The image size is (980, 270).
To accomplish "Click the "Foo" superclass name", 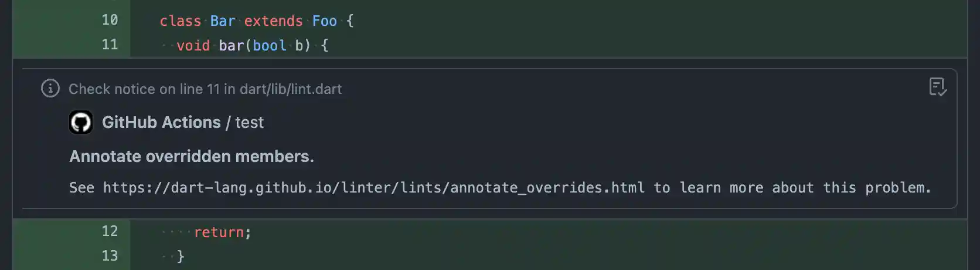I will (324, 21).
